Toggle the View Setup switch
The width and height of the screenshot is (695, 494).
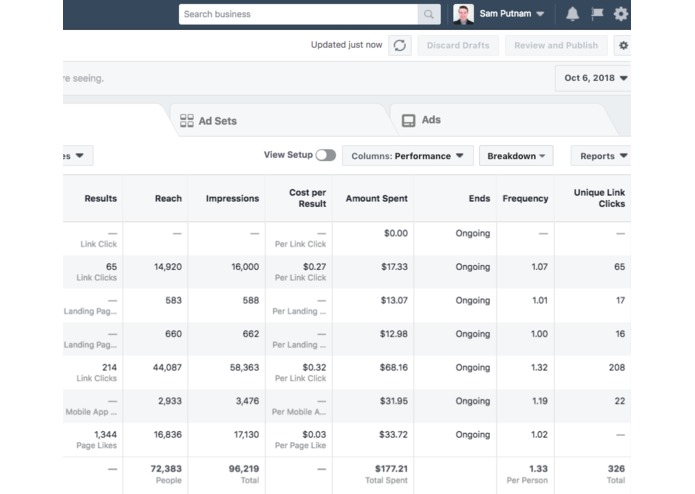[x=326, y=155]
